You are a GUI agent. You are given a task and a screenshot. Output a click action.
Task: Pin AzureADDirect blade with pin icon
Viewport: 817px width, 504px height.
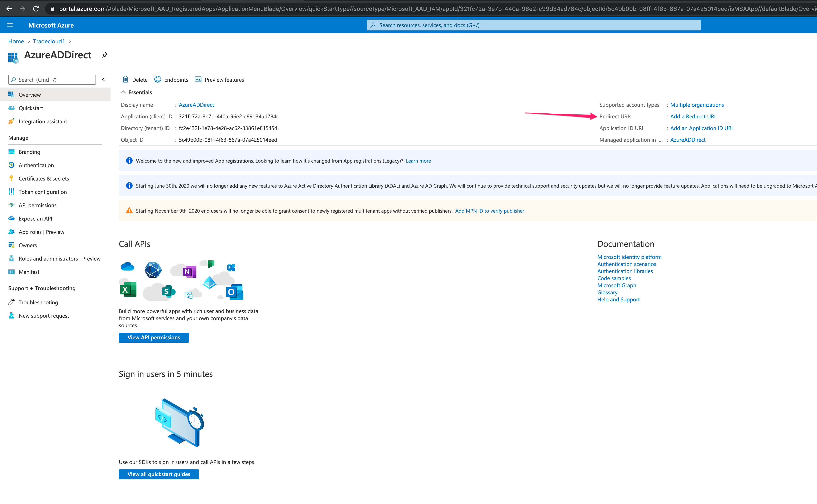pyautogui.click(x=105, y=55)
